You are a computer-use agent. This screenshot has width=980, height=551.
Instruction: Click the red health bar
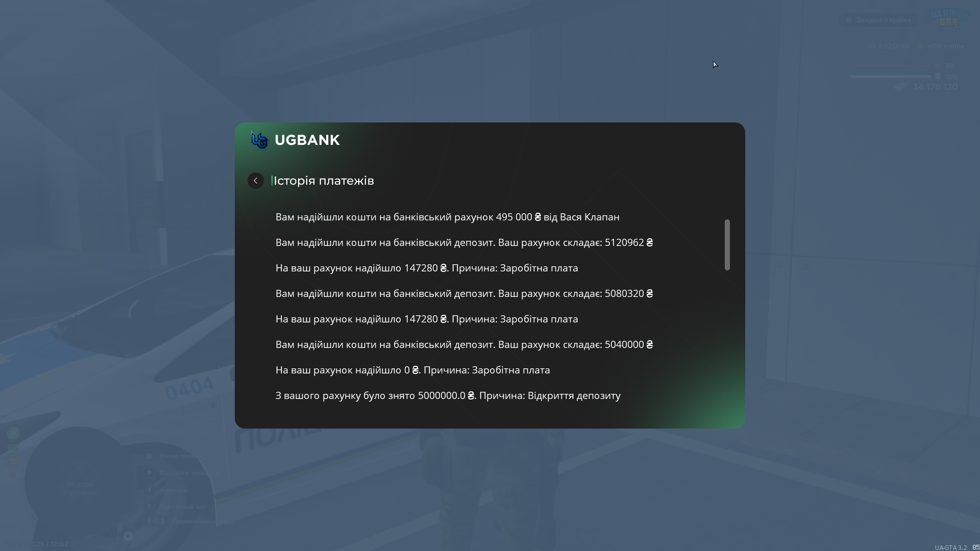click(x=890, y=65)
